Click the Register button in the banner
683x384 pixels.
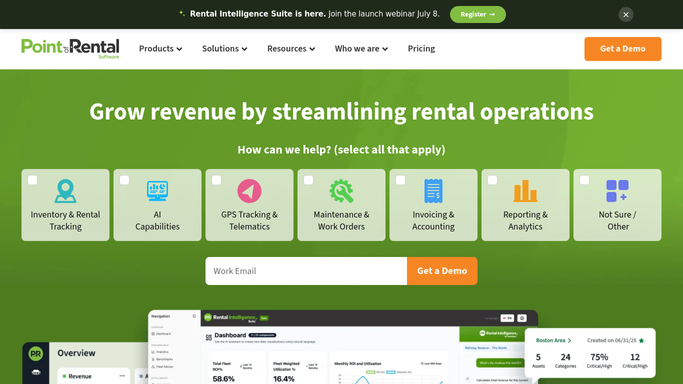(478, 14)
